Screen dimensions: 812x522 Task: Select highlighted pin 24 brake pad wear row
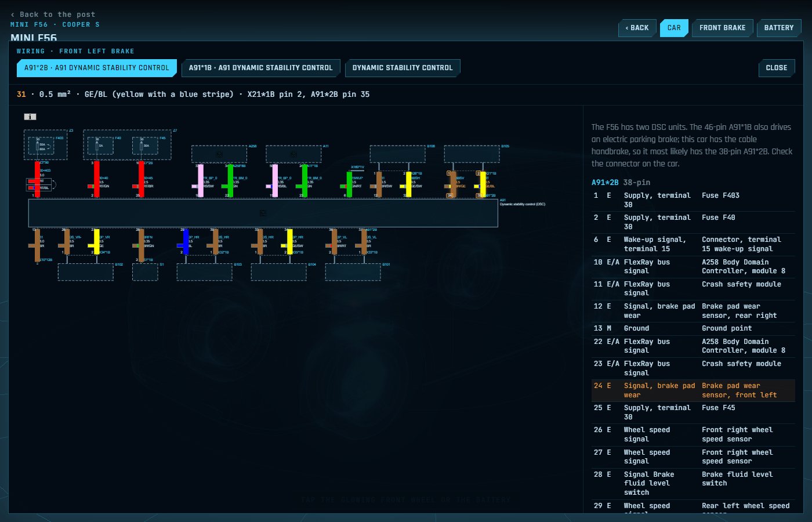(x=693, y=390)
